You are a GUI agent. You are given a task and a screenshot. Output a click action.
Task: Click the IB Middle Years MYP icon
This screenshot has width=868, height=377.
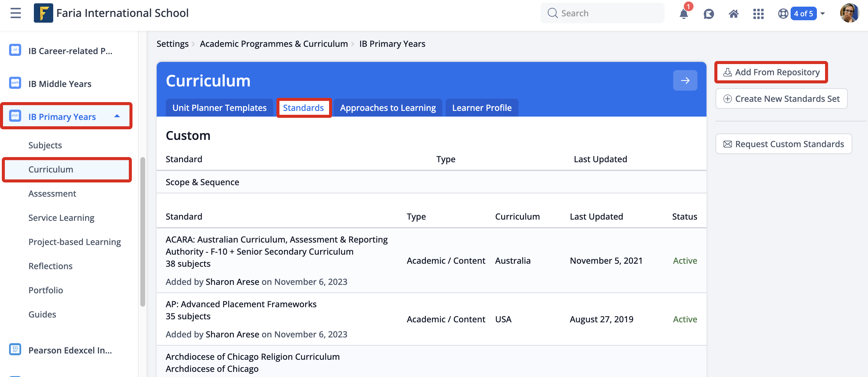tap(15, 83)
